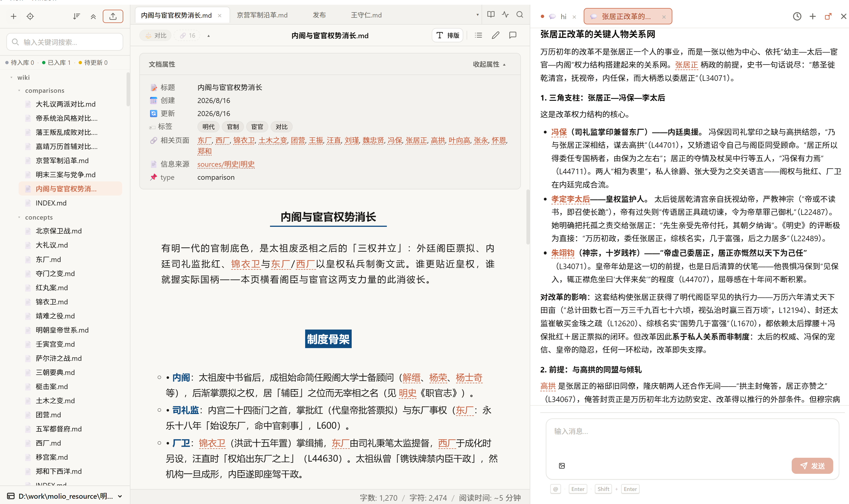Click the pencil edit icon in the document toolbar
Image resolution: width=849 pixels, height=504 pixels.
[495, 35]
